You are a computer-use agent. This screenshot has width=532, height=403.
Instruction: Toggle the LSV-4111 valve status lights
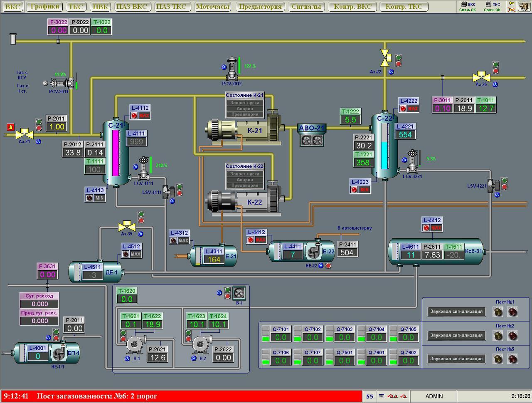[179, 190]
